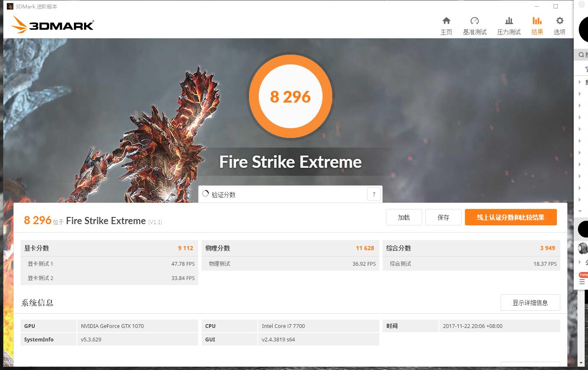
Task: Click the 47.78 FPS value
Action: pyautogui.click(x=183, y=264)
